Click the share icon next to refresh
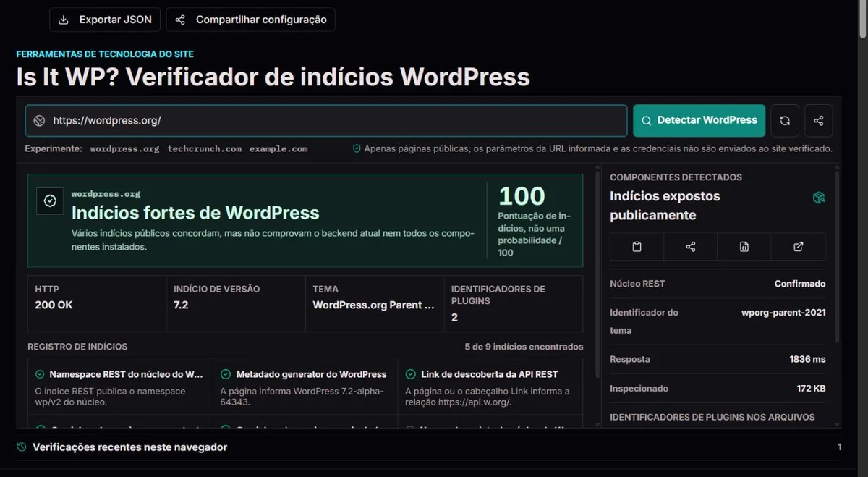This screenshot has height=477, width=868. click(819, 121)
